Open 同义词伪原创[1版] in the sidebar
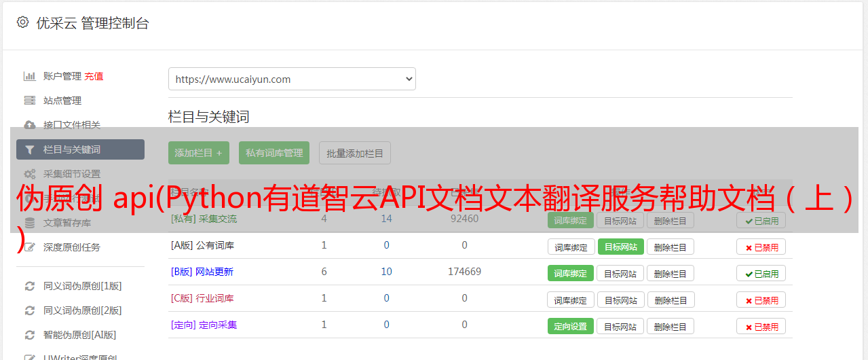This screenshot has width=868, height=360. 83,286
